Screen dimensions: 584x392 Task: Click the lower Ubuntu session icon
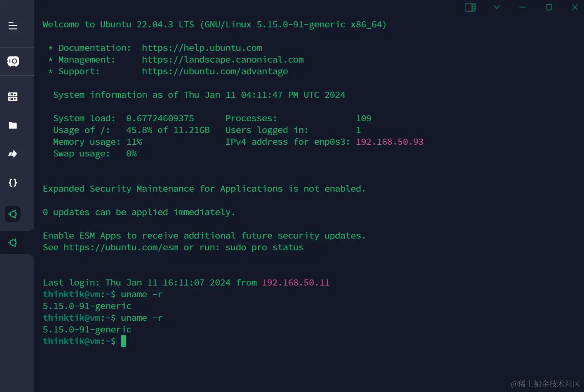[x=12, y=242]
